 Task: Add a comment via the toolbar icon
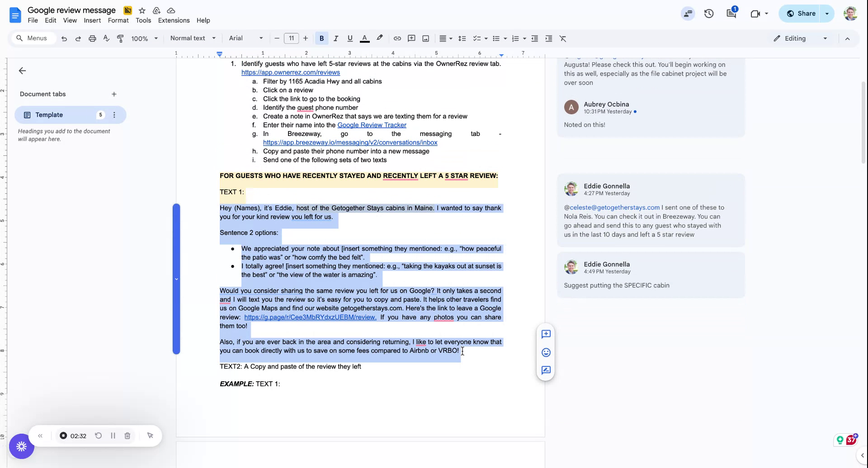coord(411,38)
